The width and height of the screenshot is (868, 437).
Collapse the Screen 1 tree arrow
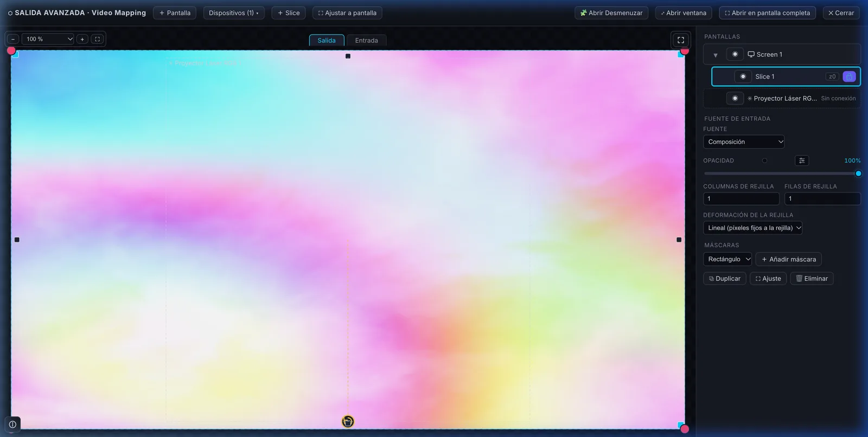(716, 55)
